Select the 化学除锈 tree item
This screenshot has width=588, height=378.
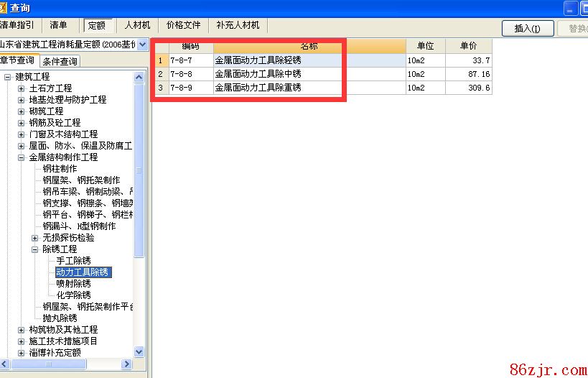pos(73,295)
